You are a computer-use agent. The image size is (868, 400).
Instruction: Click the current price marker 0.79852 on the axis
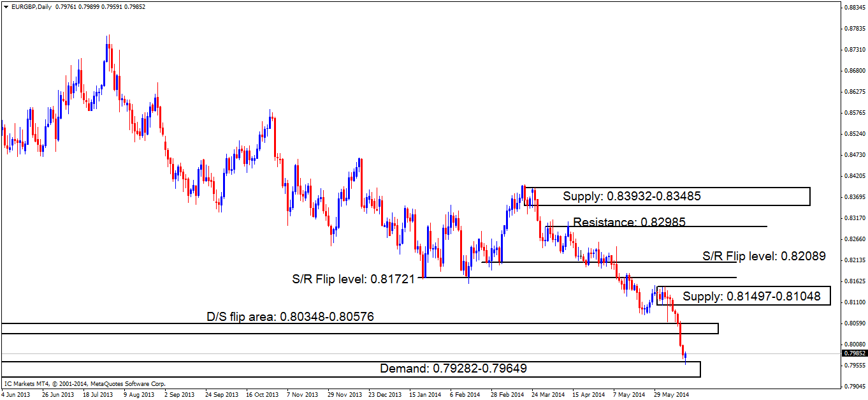[x=854, y=353]
